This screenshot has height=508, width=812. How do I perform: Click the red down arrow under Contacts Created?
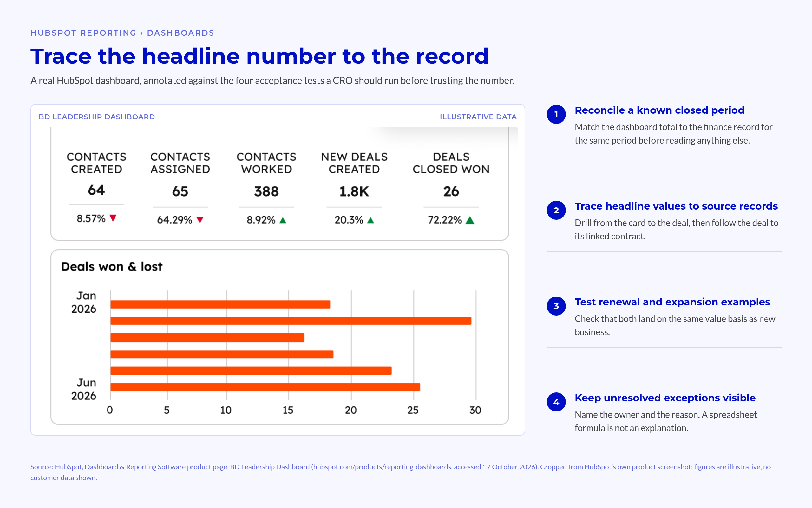113,218
